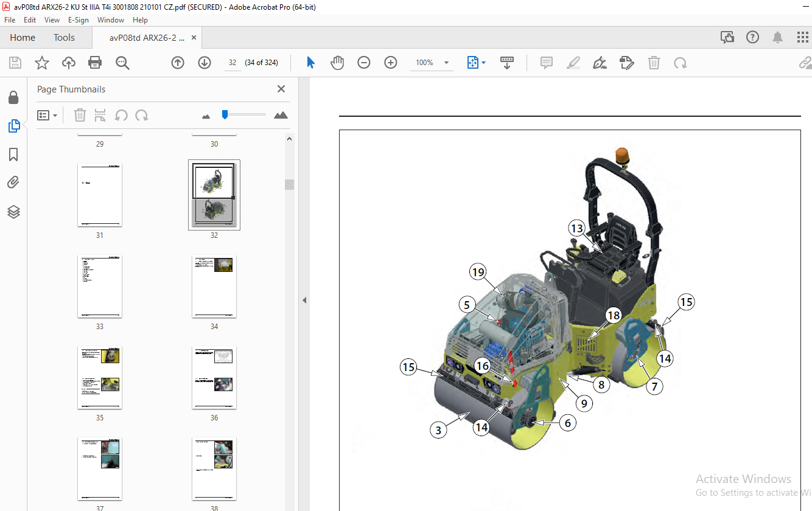
Task: Switch to the Home tab
Action: 23,37
